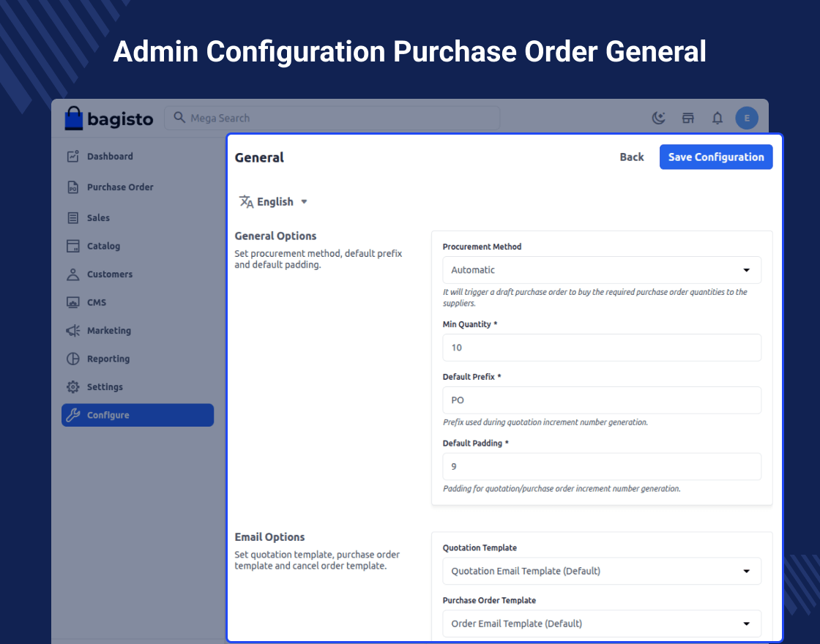The width and height of the screenshot is (820, 644).
Task: Open CMS menu label
Action: pos(97,303)
